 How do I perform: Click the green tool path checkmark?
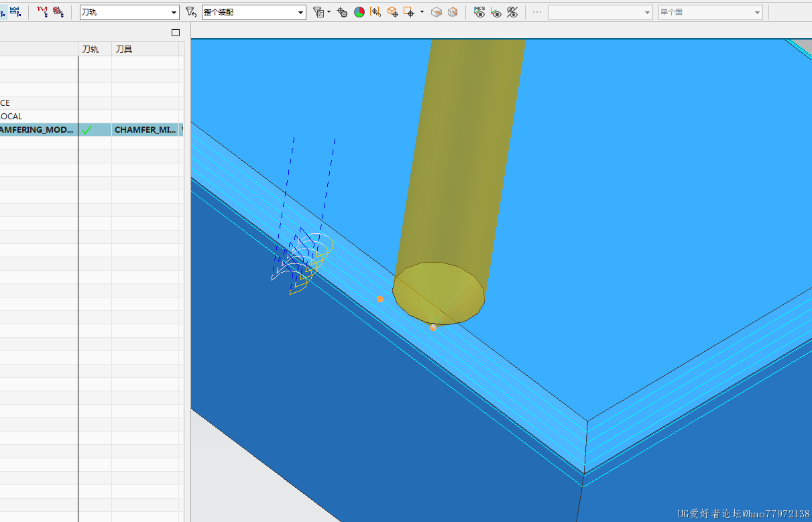pyautogui.click(x=86, y=129)
